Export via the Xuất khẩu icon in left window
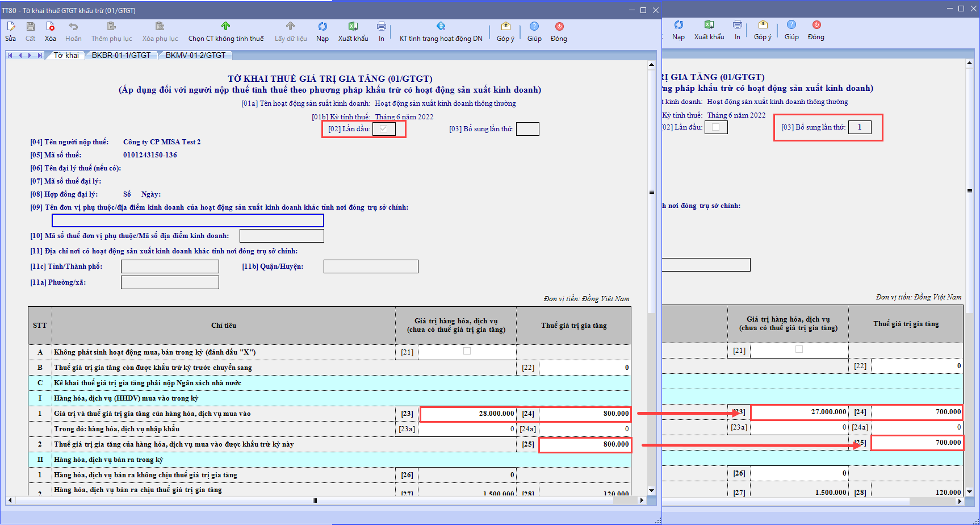This screenshot has height=525, width=980. (x=353, y=27)
